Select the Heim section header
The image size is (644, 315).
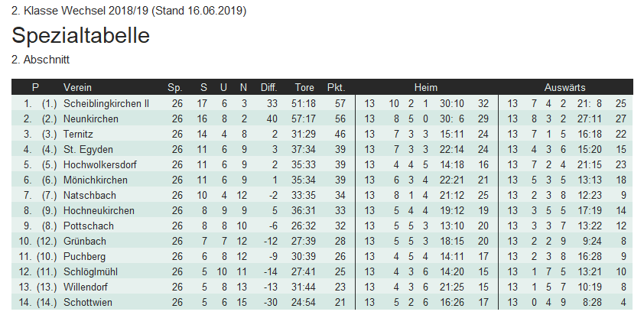click(426, 87)
